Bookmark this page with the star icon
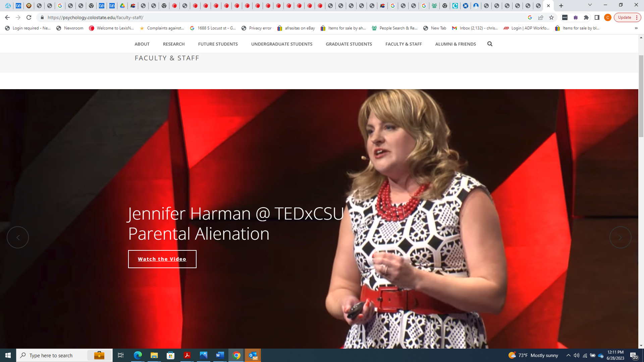Screen dimensions: 644x362 point(551,17)
